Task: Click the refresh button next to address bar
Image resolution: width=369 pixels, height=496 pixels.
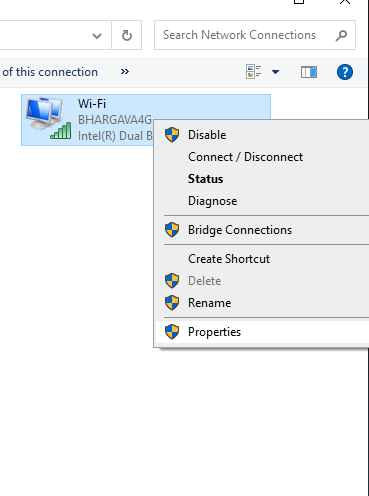Action: tap(127, 35)
